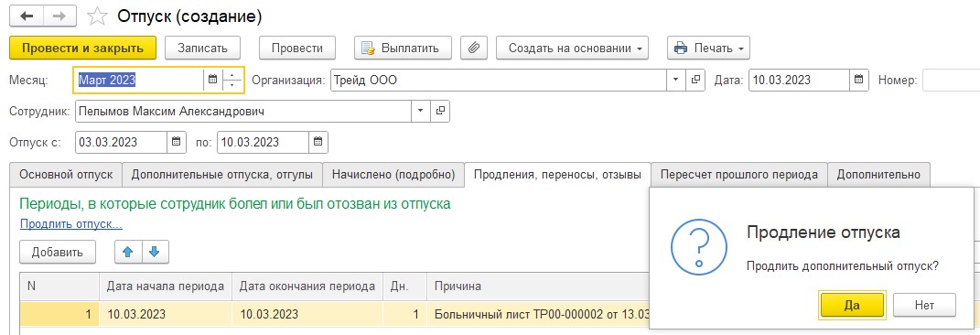Move row down with blue arrow

(155, 252)
